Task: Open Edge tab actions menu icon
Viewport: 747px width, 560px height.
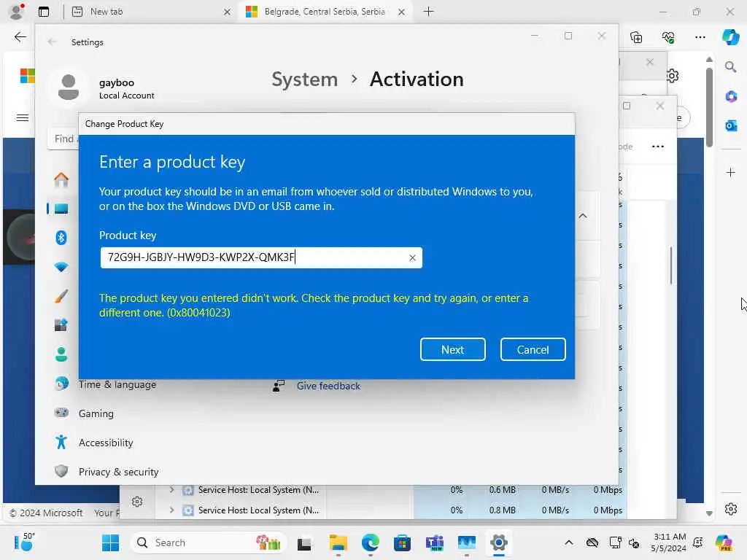Action: 44,12
